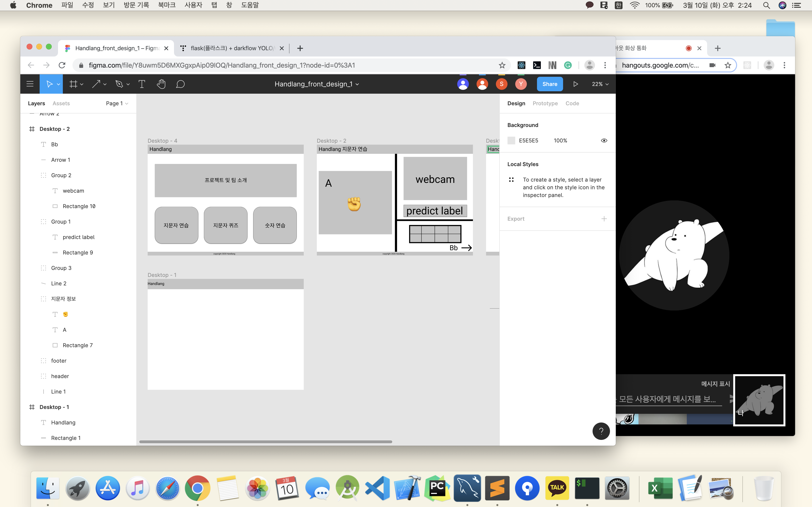Image resolution: width=812 pixels, height=507 pixels.
Task: Select the Comment tool
Action: [x=180, y=84]
